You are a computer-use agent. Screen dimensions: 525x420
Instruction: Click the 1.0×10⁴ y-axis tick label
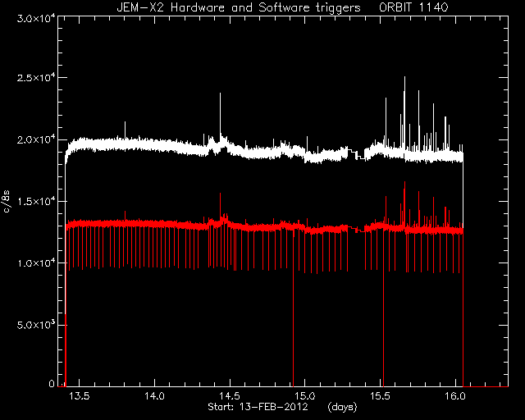pyautogui.click(x=35, y=263)
